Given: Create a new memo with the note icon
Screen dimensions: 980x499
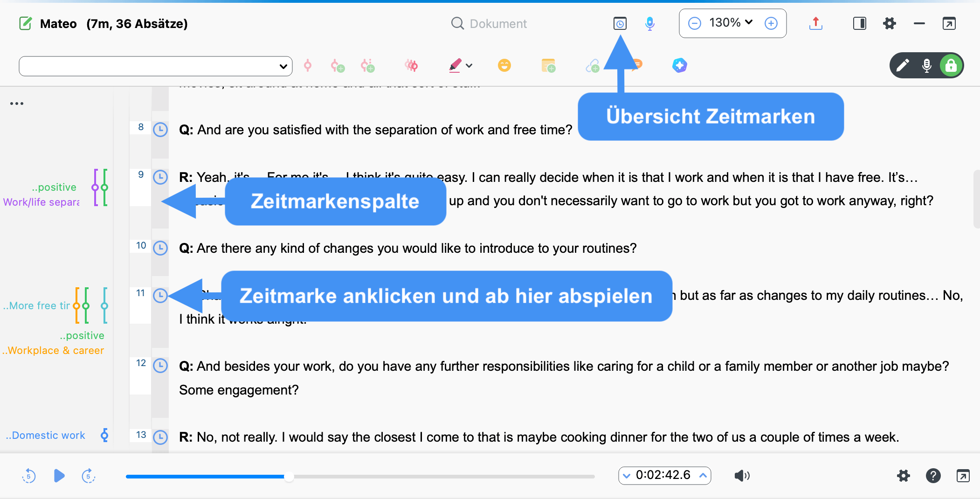Looking at the screenshot, I should pos(548,66).
